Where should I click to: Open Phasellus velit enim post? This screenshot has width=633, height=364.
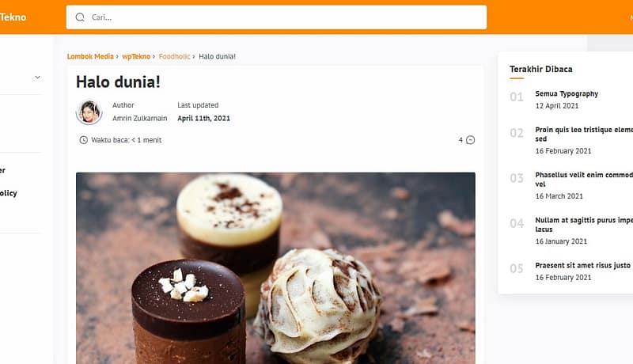[x=584, y=179]
